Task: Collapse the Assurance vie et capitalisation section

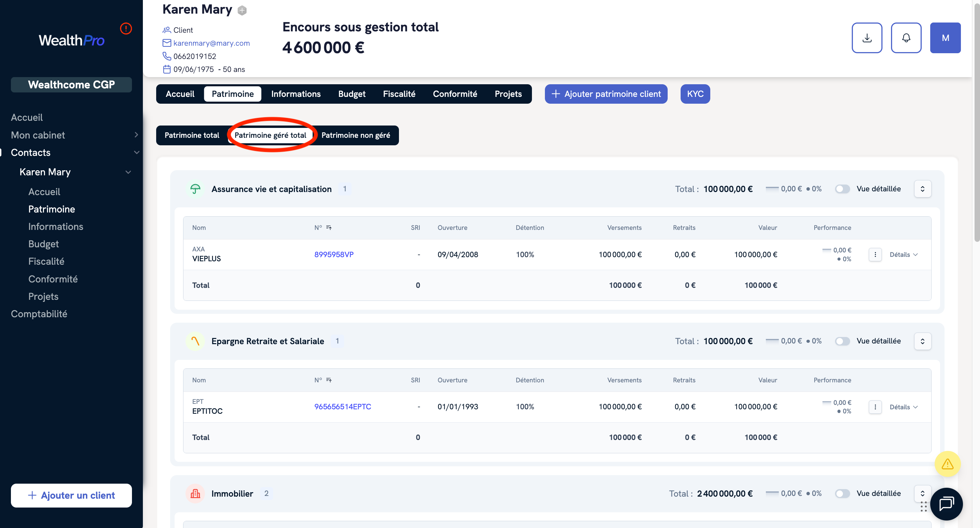Action: coord(922,189)
